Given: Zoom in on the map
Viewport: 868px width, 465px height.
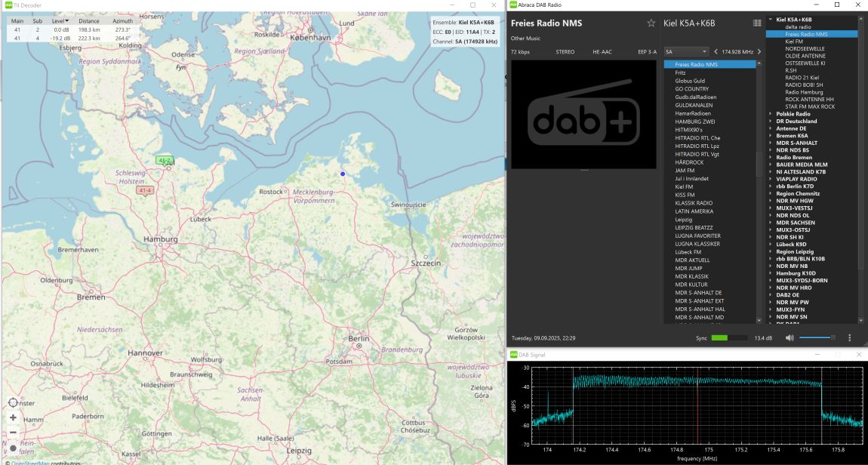Looking at the screenshot, I should tap(13, 417).
